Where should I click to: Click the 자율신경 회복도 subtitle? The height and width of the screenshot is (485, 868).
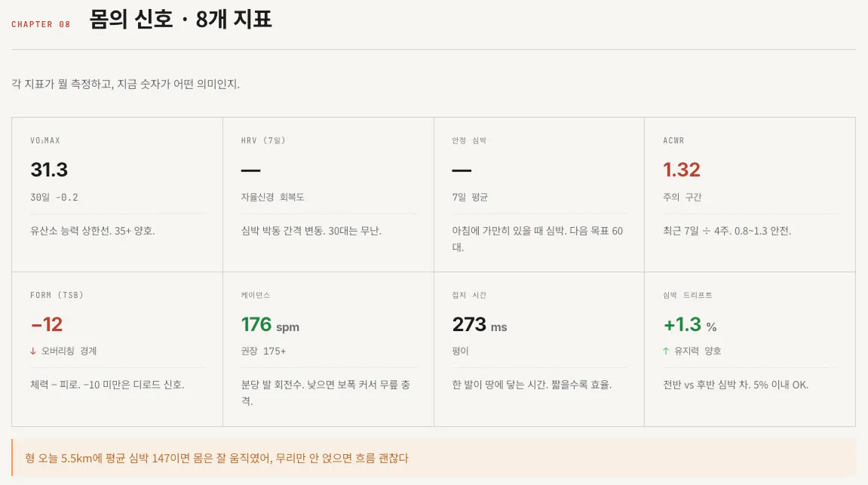(272, 197)
